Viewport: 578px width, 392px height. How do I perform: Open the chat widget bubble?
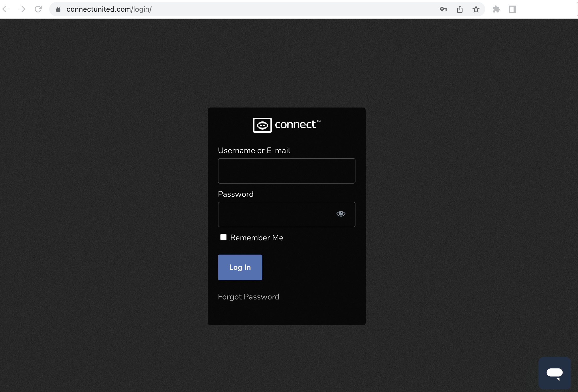click(x=555, y=373)
